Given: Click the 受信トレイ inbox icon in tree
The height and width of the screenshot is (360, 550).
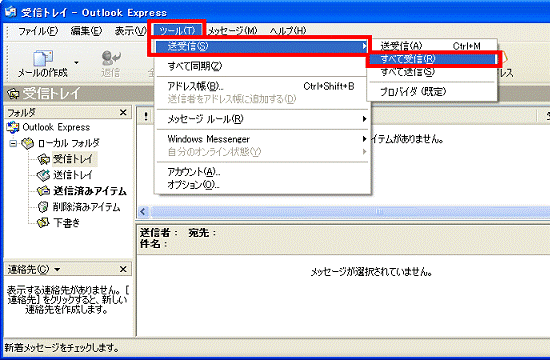Looking at the screenshot, I should click(x=43, y=159).
